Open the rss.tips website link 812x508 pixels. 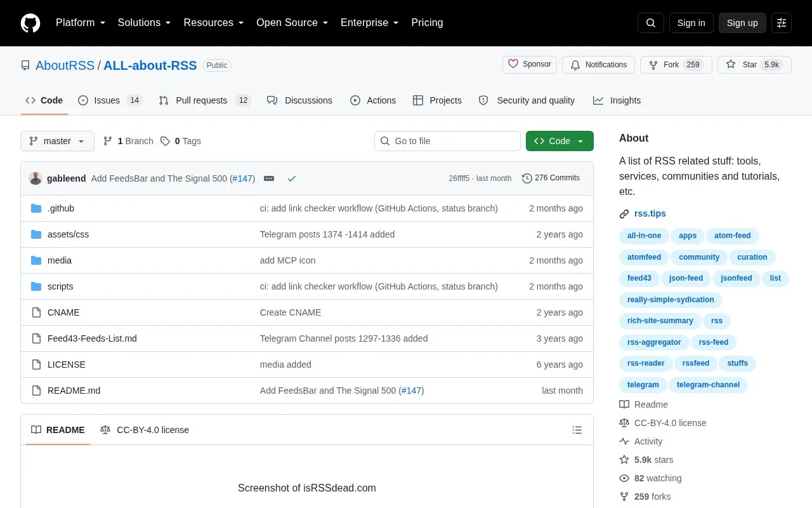[650, 213]
